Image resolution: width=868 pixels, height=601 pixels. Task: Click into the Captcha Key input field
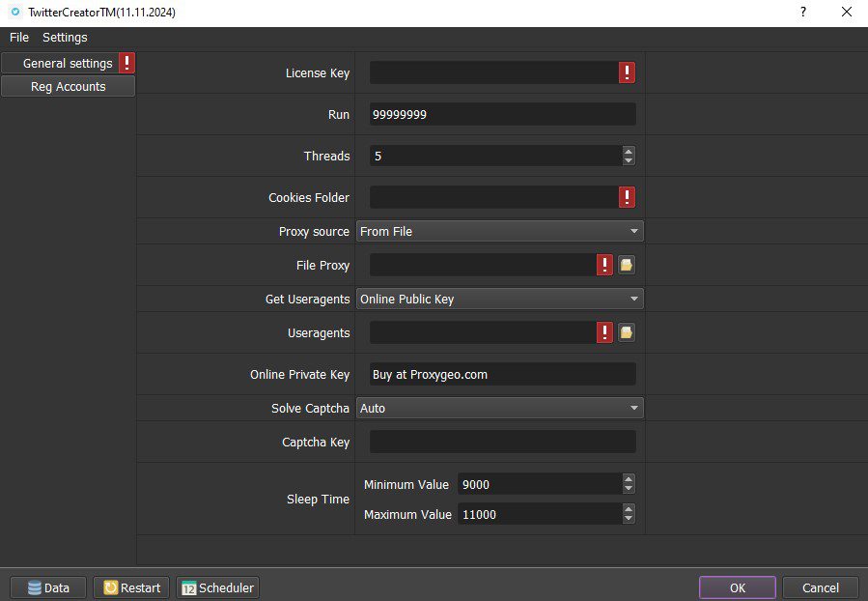(x=502, y=442)
